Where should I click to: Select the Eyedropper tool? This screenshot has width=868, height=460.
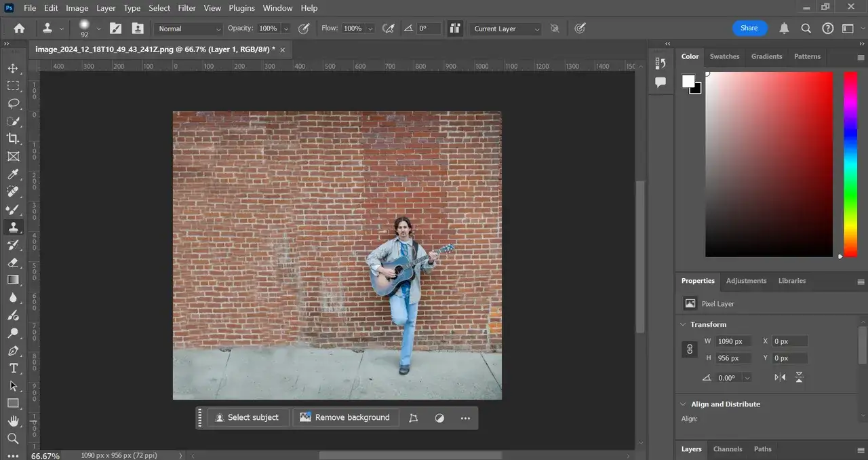point(13,174)
